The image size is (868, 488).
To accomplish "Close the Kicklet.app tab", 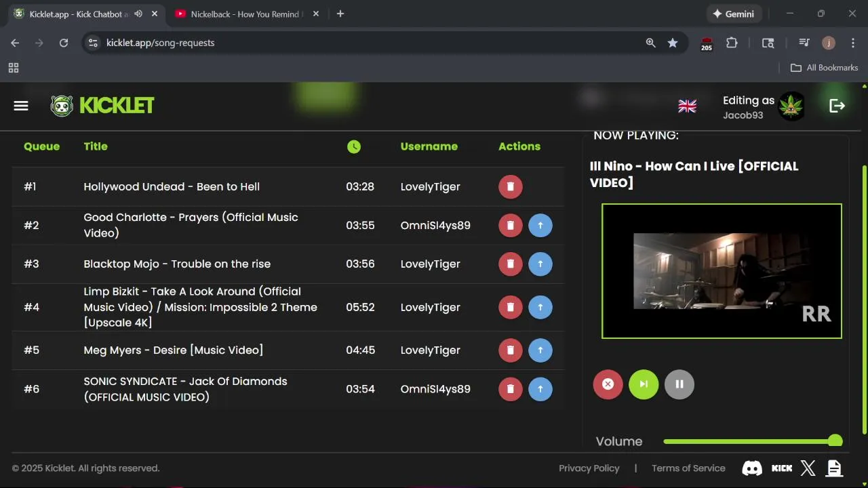I will (155, 14).
